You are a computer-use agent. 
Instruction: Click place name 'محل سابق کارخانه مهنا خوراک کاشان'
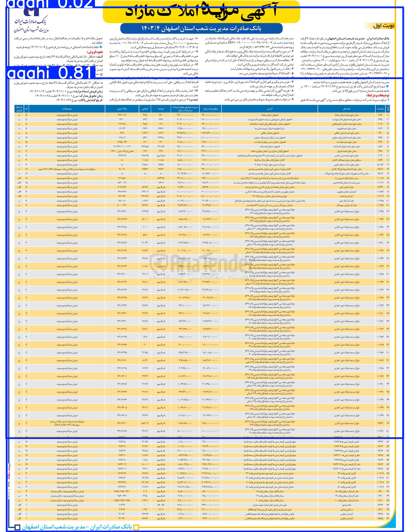[x=346, y=169]
